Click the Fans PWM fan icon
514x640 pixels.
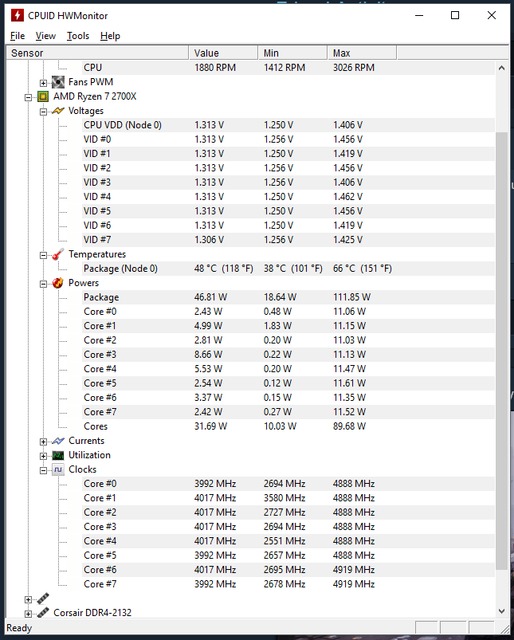click(58, 82)
